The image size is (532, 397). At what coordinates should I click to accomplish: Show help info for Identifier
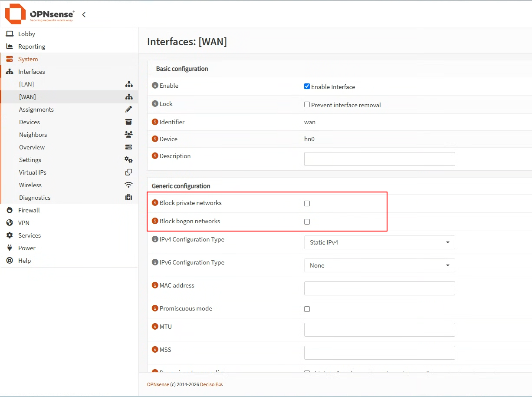click(x=155, y=122)
